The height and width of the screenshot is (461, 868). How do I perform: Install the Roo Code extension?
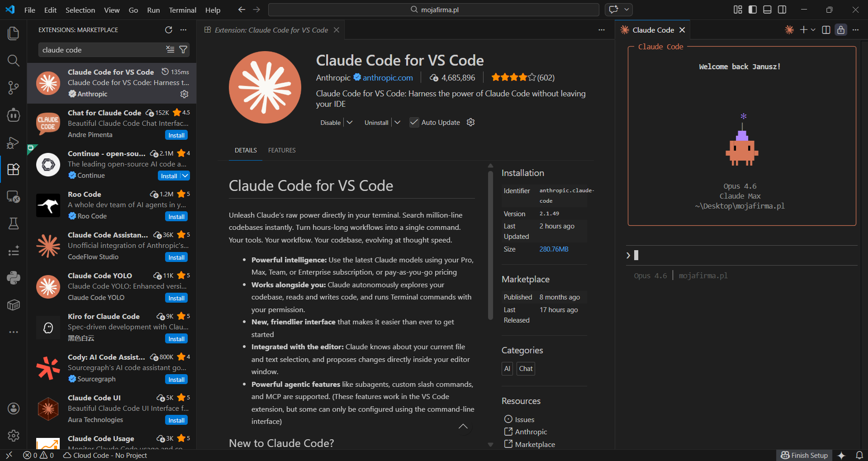tap(176, 216)
